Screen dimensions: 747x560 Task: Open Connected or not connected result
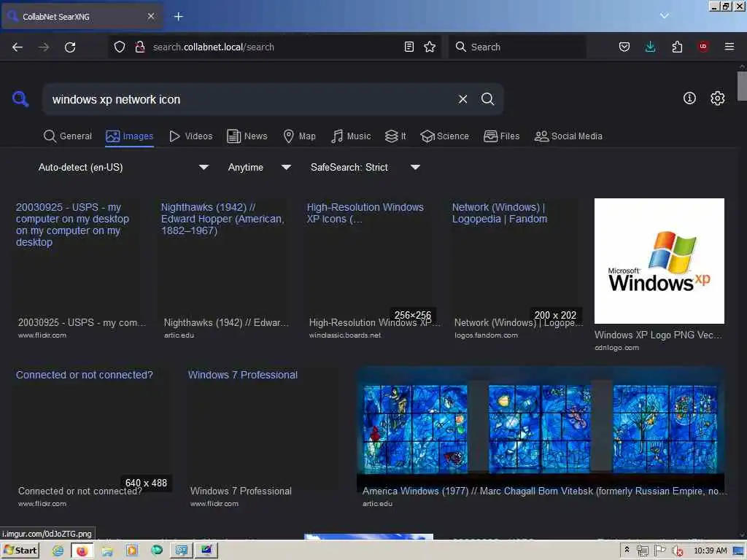tap(93, 437)
